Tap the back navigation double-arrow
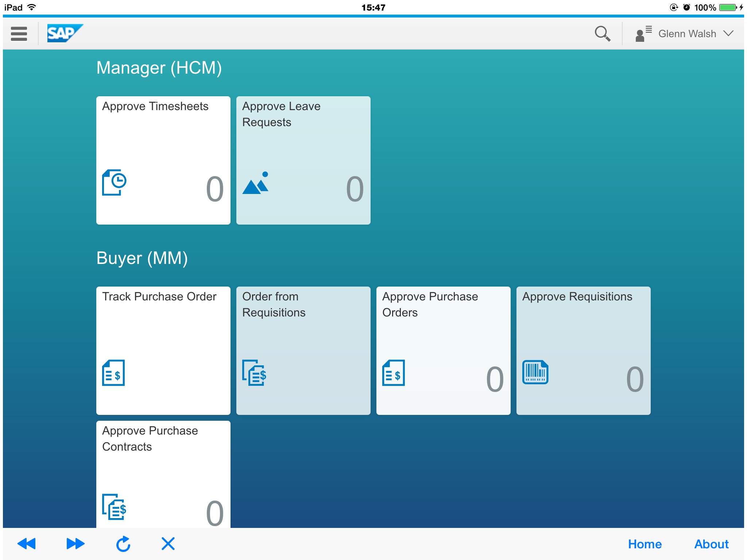The image size is (747, 560). [x=27, y=544]
